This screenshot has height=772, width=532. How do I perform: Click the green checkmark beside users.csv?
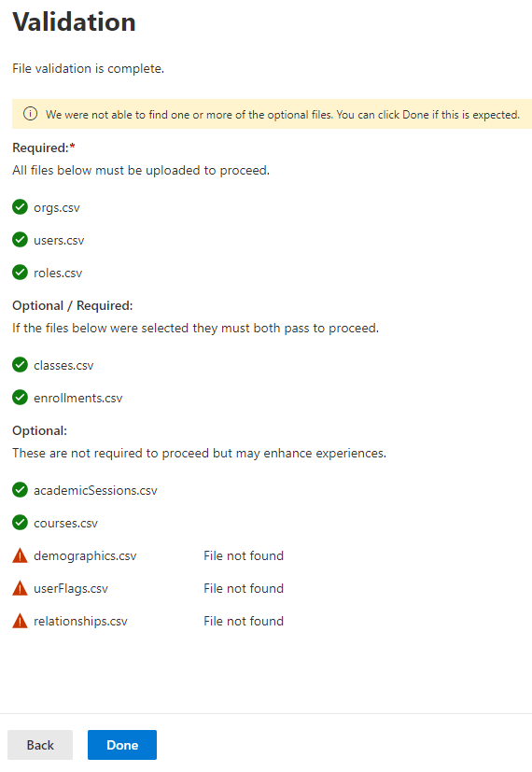click(x=20, y=240)
